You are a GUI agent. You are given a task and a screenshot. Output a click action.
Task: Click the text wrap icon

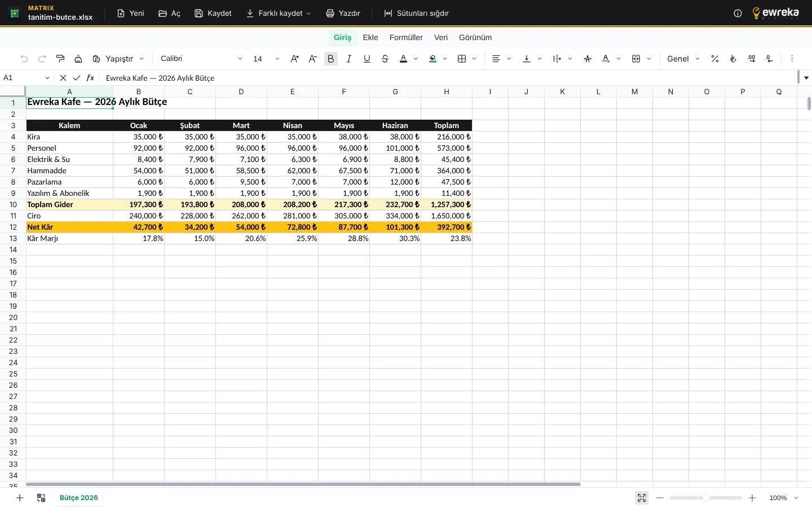557,59
